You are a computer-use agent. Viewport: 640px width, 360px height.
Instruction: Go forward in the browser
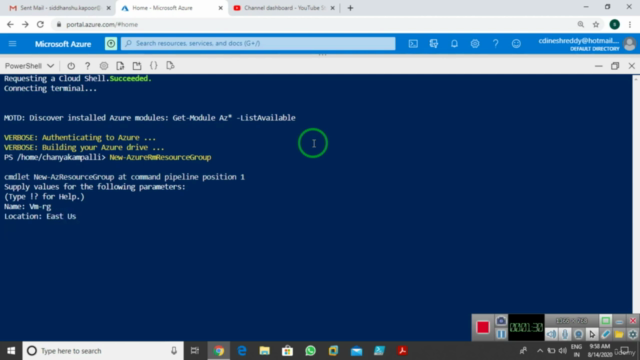point(25,24)
